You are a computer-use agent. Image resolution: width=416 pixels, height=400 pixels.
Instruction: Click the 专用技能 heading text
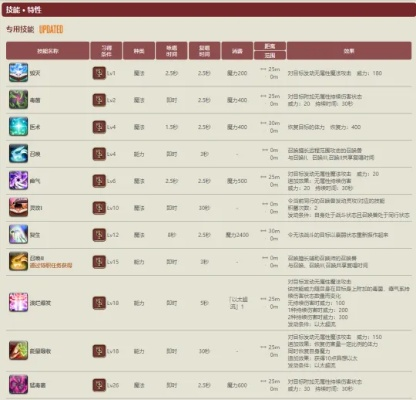pos(20,29)
